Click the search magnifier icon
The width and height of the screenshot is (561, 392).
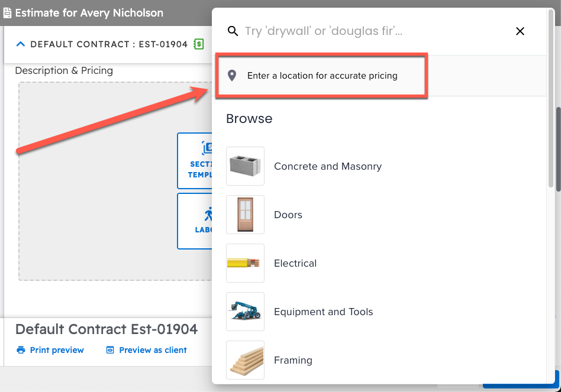233,31
